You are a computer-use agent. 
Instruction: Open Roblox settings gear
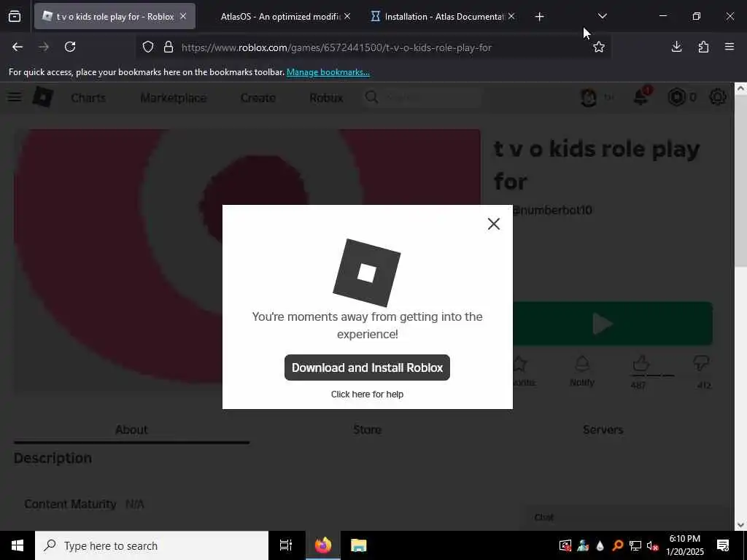(718, 97)
